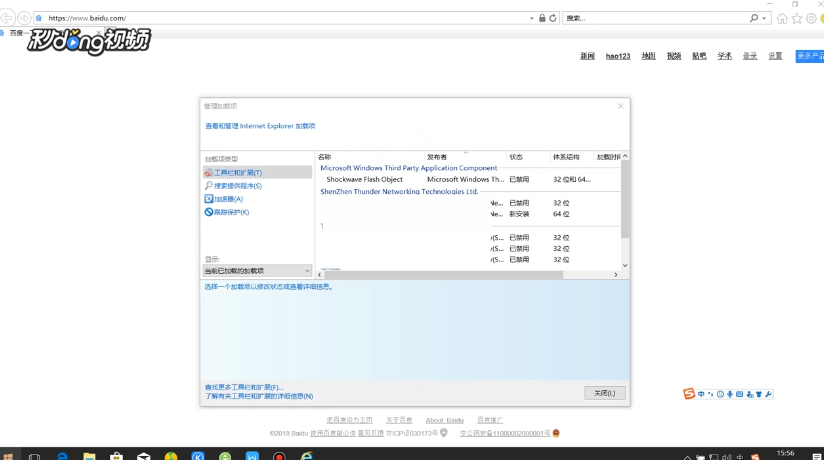The image size is (824, 460).
Task: Select 跟踪保护(K) add-on type
Action: [x=226, y=212]
